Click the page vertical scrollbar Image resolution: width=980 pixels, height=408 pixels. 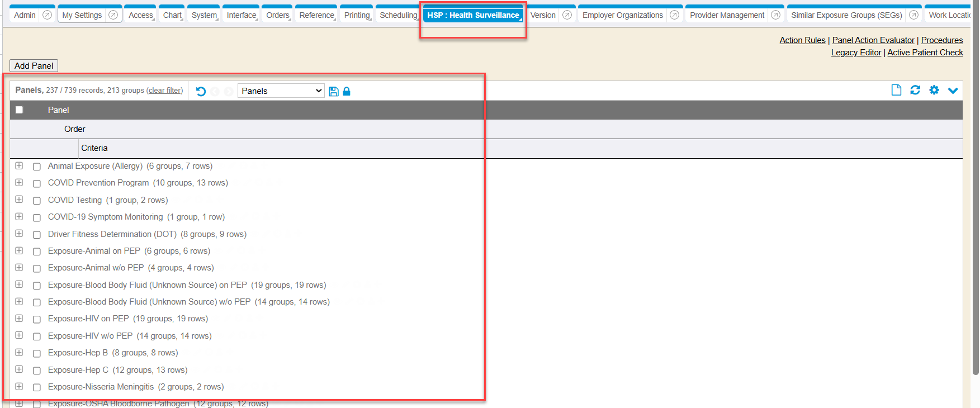coord(976,196)
